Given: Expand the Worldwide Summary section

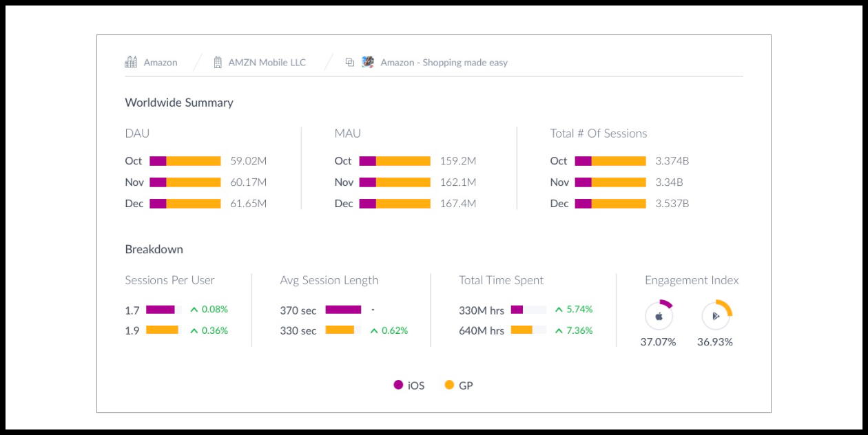Looking at the screenshot, I should click(179, 102).
